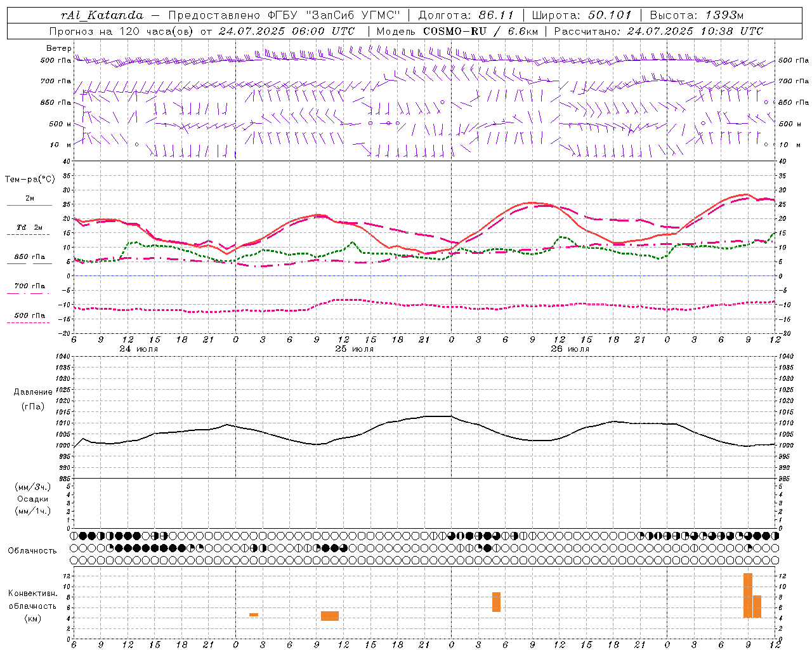The height and width of the screenshot is (650, 812).
Task: Click the shorter orange bar beside the tallest one
Action: 757,606
